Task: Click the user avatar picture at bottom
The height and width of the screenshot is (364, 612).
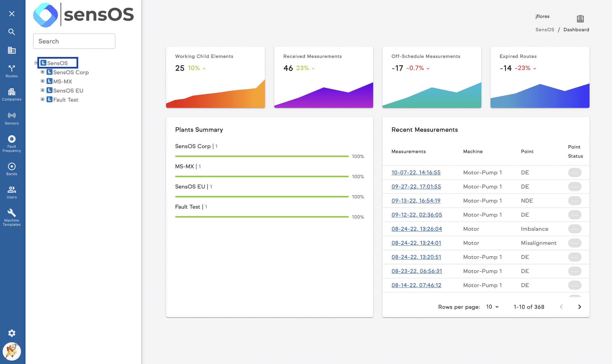Action: click(x=12, y=352)
